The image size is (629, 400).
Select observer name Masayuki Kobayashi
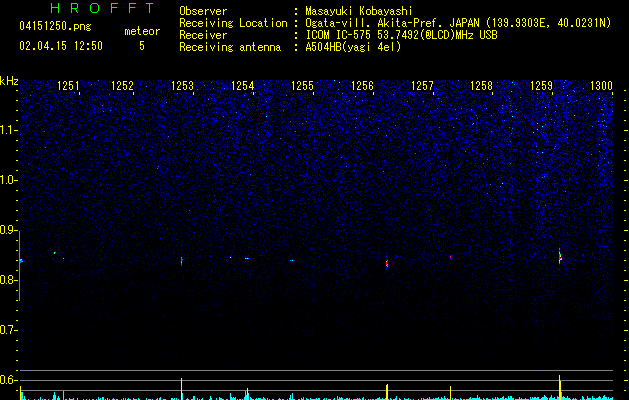pos(359,11)
